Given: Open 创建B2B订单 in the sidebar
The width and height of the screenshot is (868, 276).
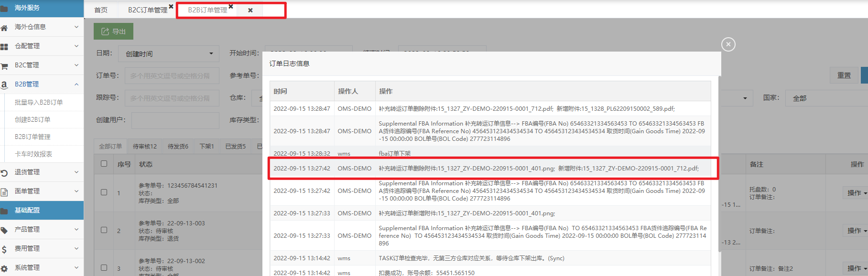Looking at the screenshot, I should (33, 119).
